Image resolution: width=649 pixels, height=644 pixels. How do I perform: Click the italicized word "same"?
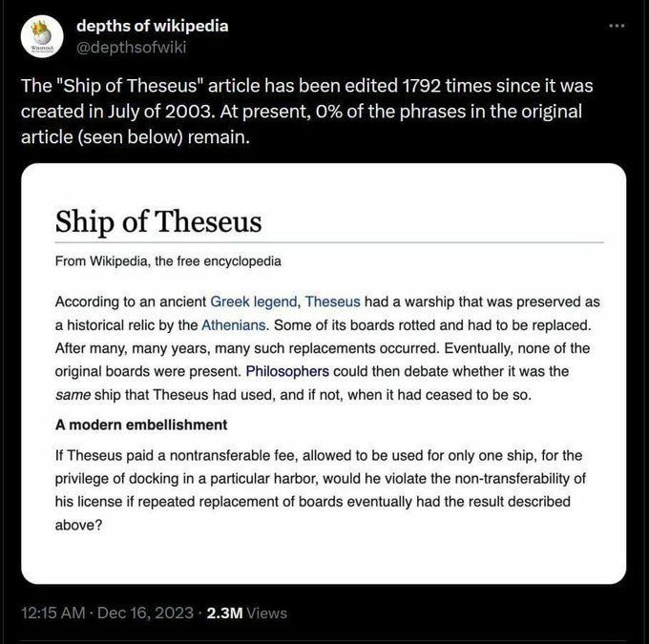coord(73,392)
